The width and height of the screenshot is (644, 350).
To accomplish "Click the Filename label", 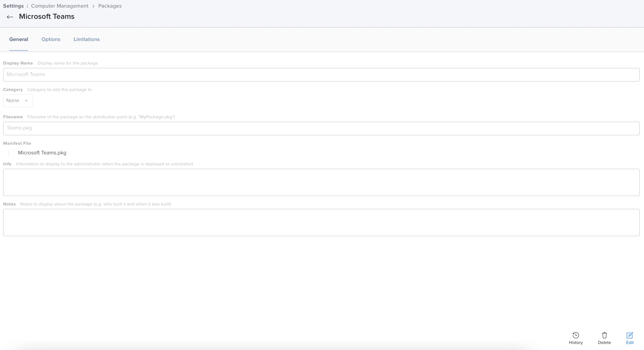I will click(13, 117).
